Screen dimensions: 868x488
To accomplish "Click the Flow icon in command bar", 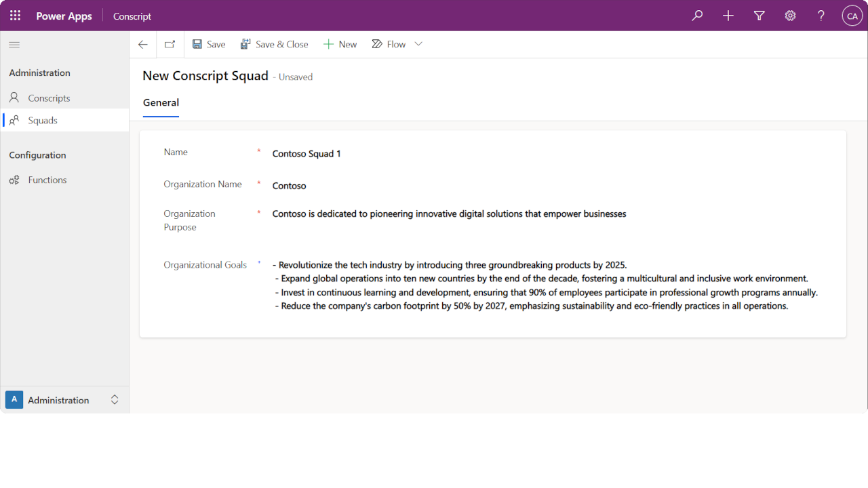I will tap(377, 44).
